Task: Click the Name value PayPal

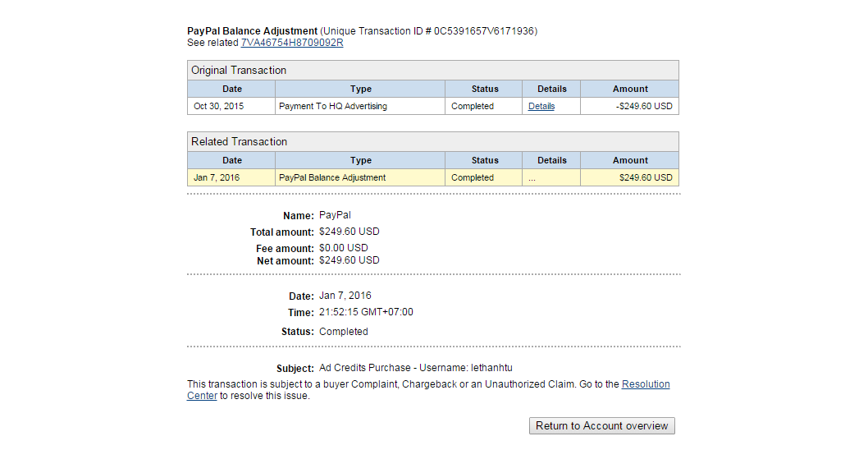Action: 335,215
